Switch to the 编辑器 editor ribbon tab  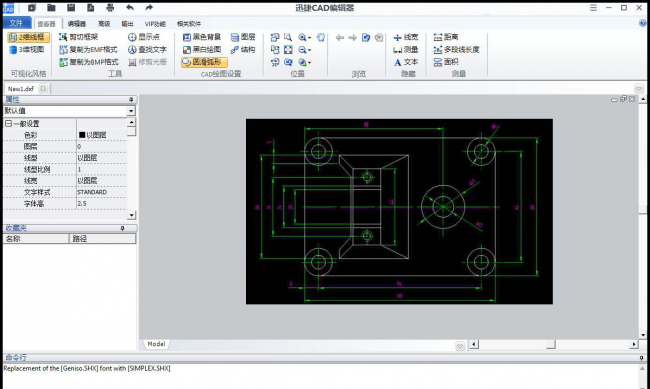click(77, 24)
